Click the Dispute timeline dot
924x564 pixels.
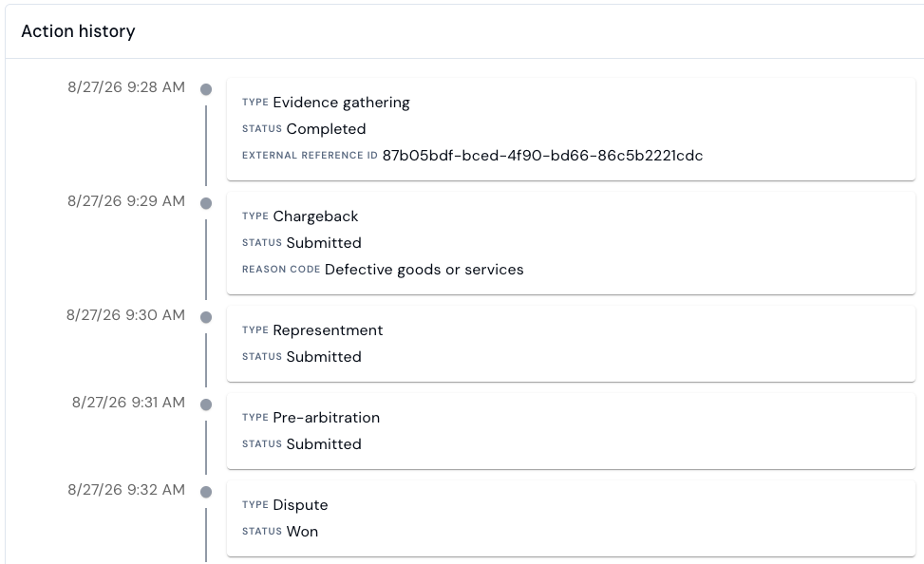[206, 492]
